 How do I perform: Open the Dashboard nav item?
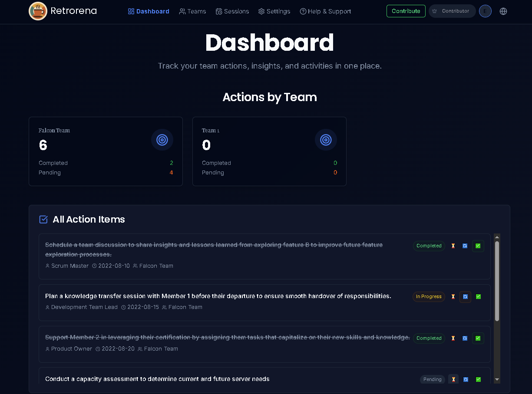(x=149, y=11)
